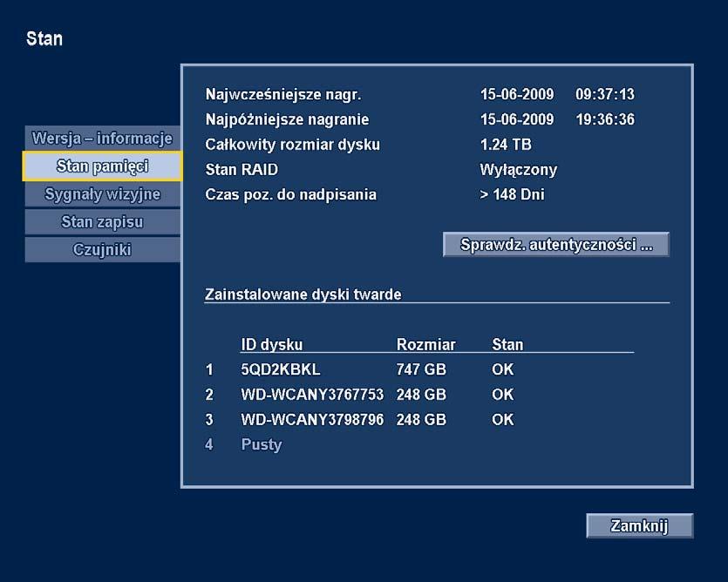Click the Rozmiar column header
This screenshot has height=582, width=728.
pyautogui.click(x=425, y=344)
